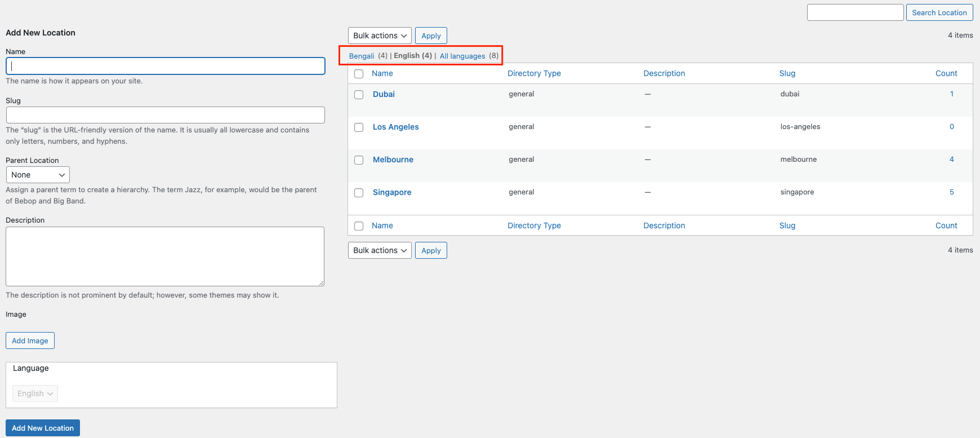Open the top Bulk actions dropdown
This screenshot has width=980, height=438.
(x=380, y=36)
